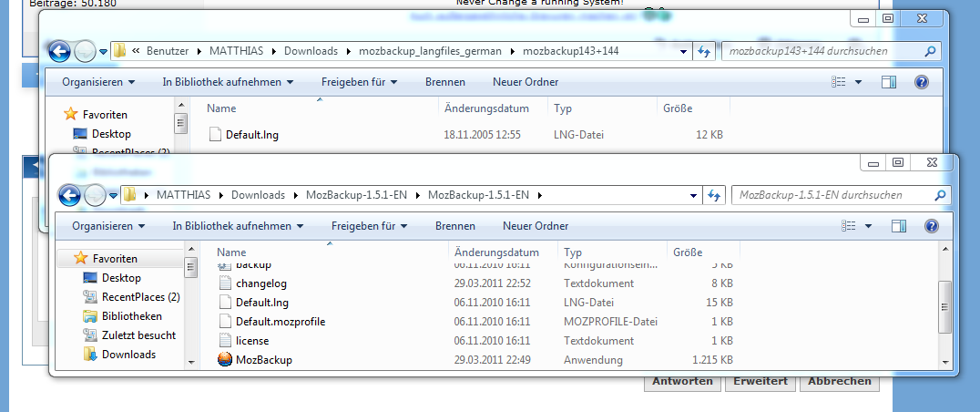Click RecentPlaces icon in front sidebar
Image resolution: width=980 pixels, height=412 pixels.
pyautogui.click(x=90, y=296)
